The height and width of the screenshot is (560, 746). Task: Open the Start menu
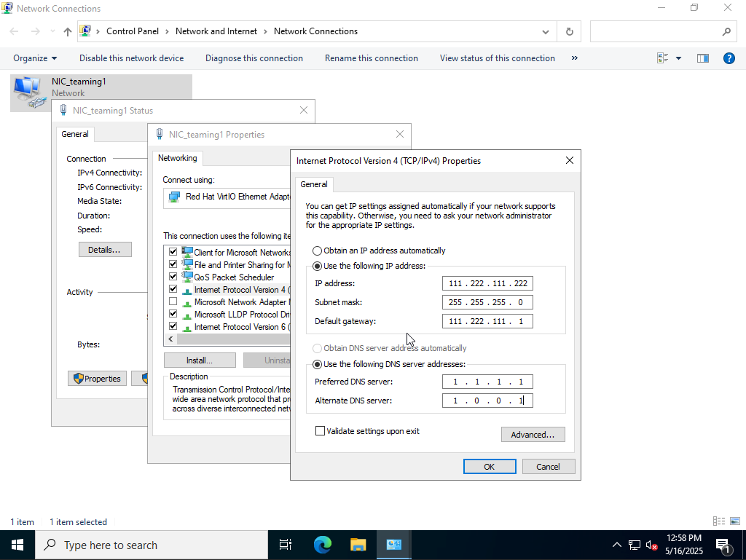[x=16, y=545]
